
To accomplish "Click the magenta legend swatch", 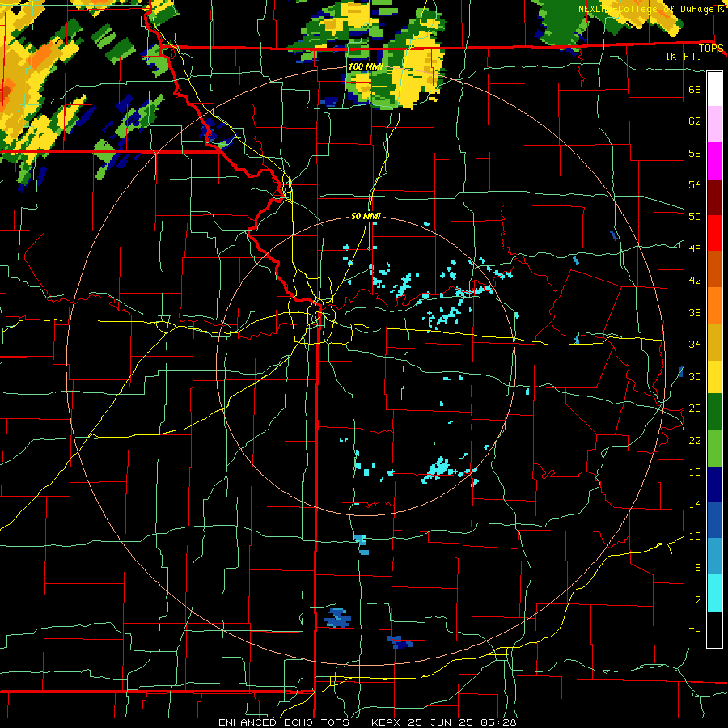I will (714, 161).
